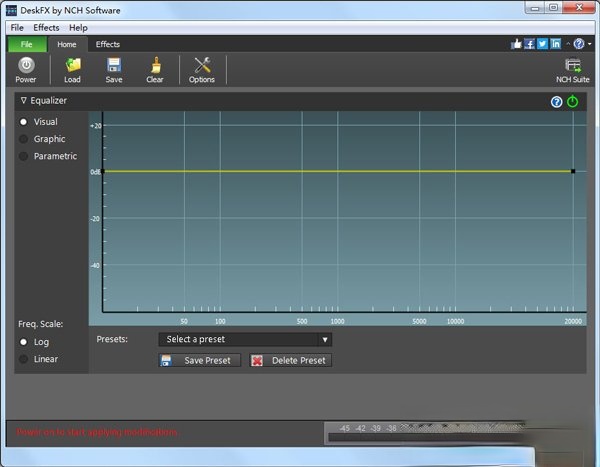Open Equalizer panel help icon
Viewport: 600px width, 467px height.
[556, 102]
